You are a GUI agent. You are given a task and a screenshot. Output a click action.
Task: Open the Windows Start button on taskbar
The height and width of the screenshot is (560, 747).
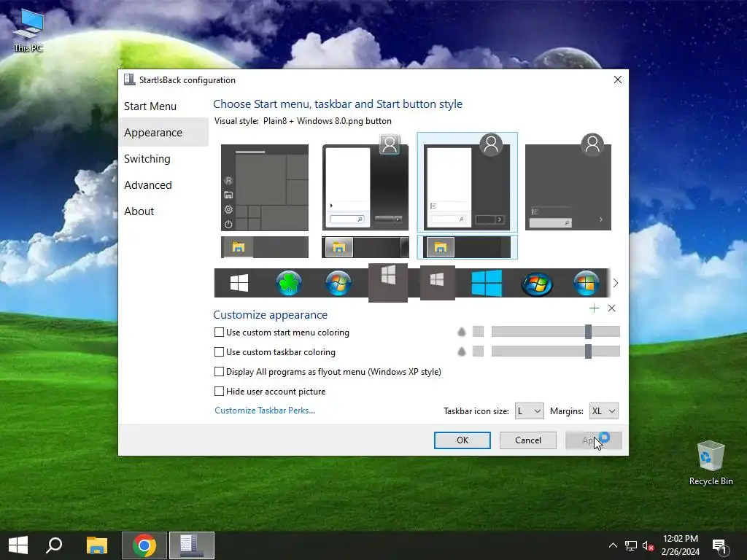18,545
